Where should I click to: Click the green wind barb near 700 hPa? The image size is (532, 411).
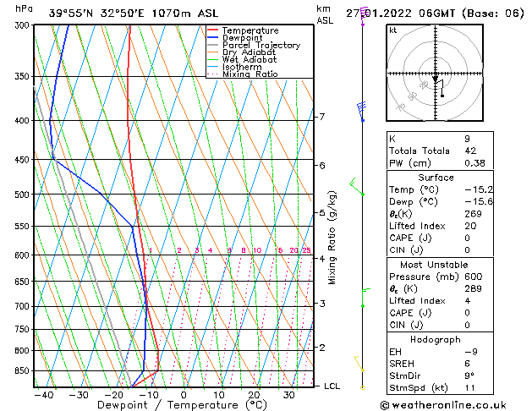(x=365, y=298)
